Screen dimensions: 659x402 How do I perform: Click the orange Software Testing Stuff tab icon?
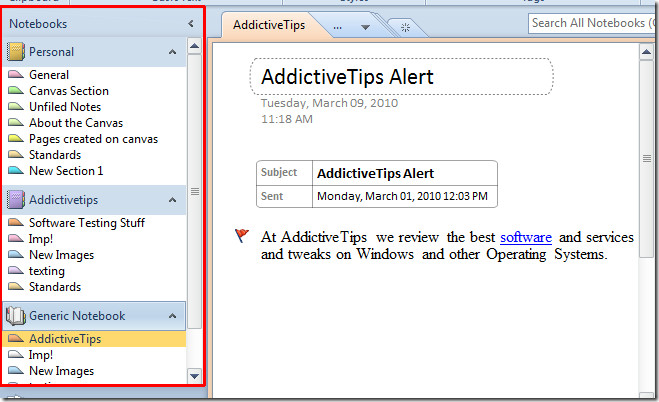(16, 222)
